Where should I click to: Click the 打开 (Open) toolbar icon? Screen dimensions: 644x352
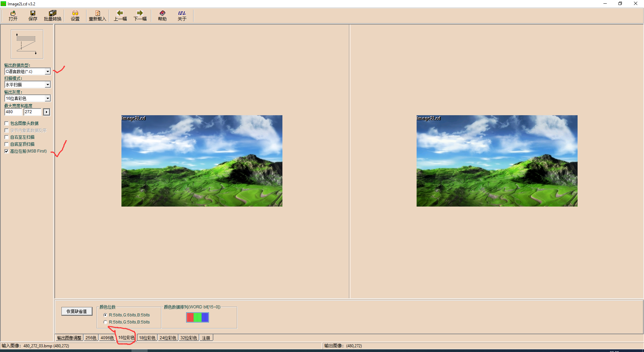tap(13, 16)
